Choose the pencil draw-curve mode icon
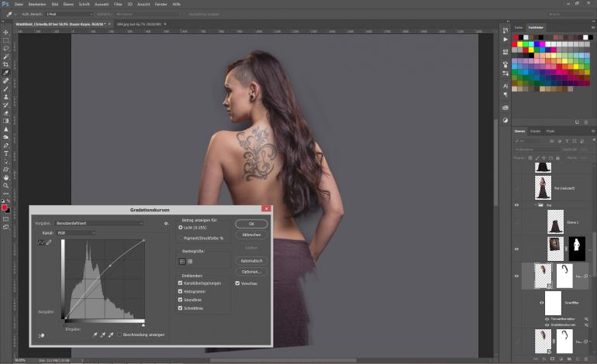597x364 pixels. (x=49, y=242)
